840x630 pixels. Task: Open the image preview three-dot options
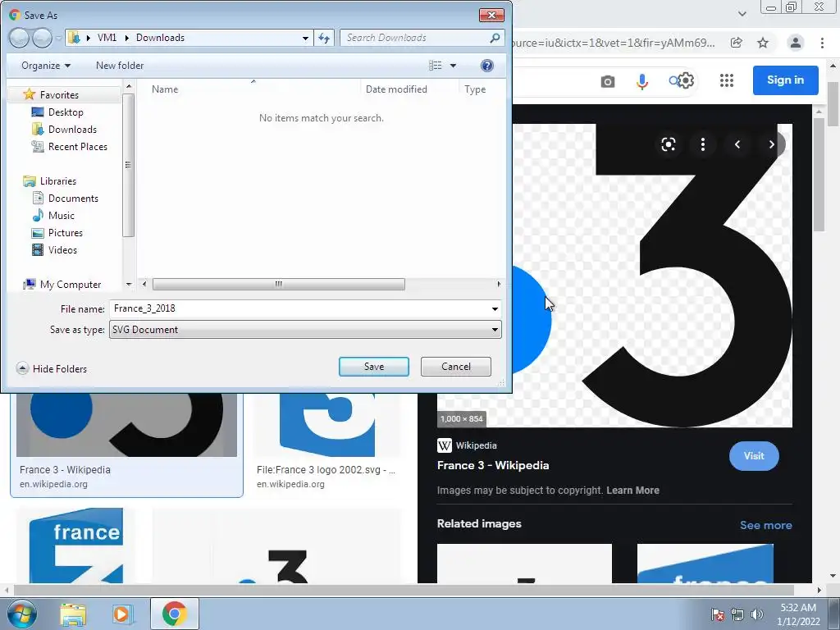[x=703, y=144]
